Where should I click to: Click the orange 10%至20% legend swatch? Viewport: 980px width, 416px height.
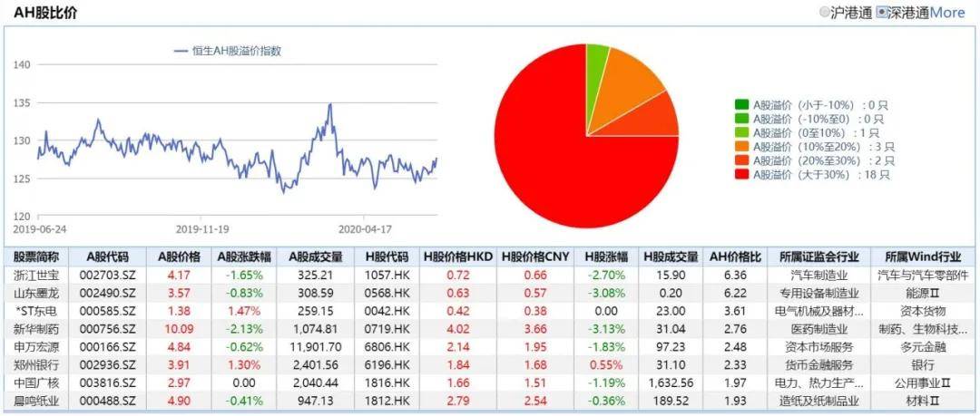(x=742, y=147)
